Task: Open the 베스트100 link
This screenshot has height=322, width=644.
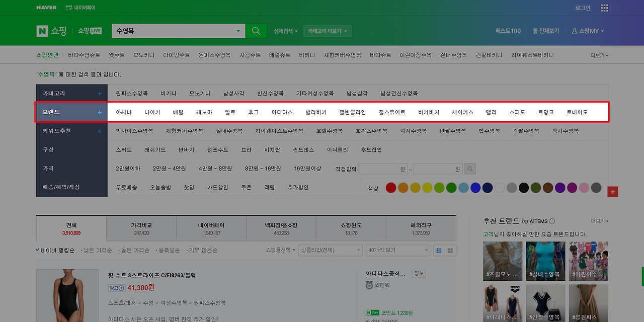Action: point(507,31)
